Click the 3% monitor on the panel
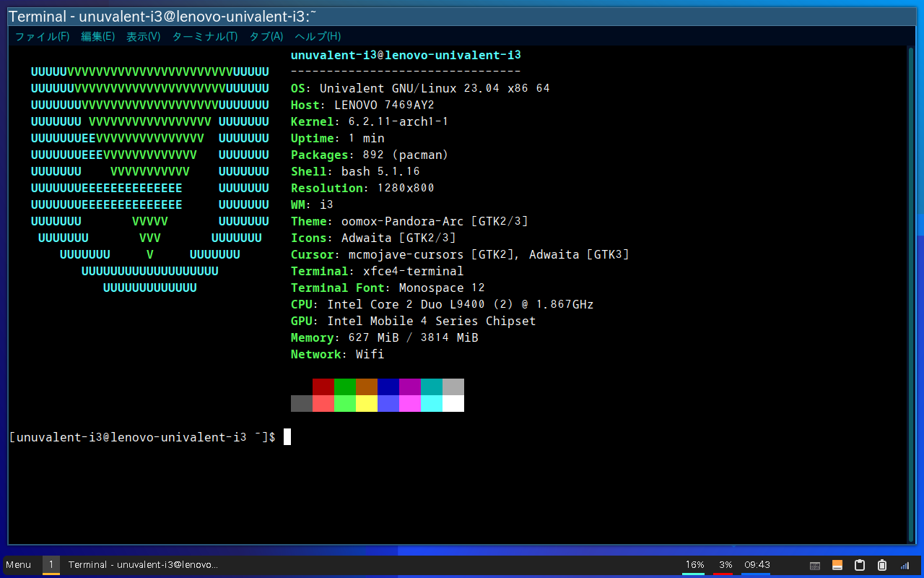The width and height of the screenshot is (924, 578). pyautogui.click(x=725, y=565)
